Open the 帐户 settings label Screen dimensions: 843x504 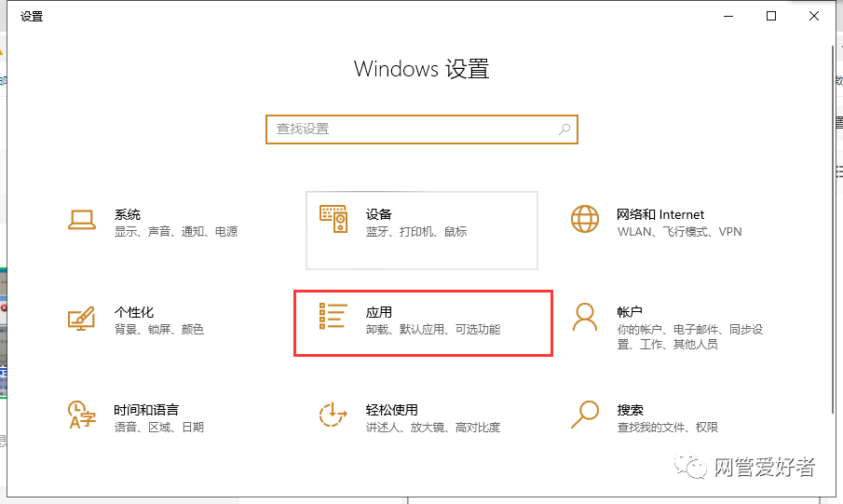point(630,312)
